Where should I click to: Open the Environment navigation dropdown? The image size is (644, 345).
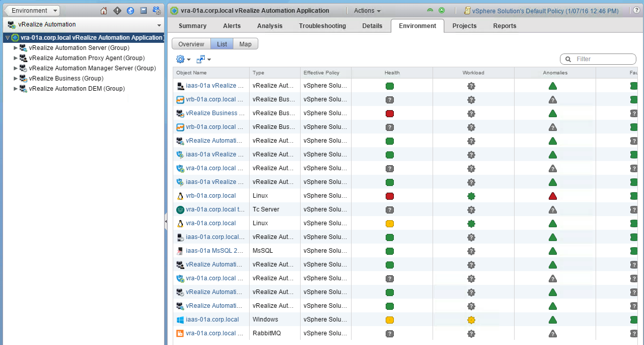32,11
